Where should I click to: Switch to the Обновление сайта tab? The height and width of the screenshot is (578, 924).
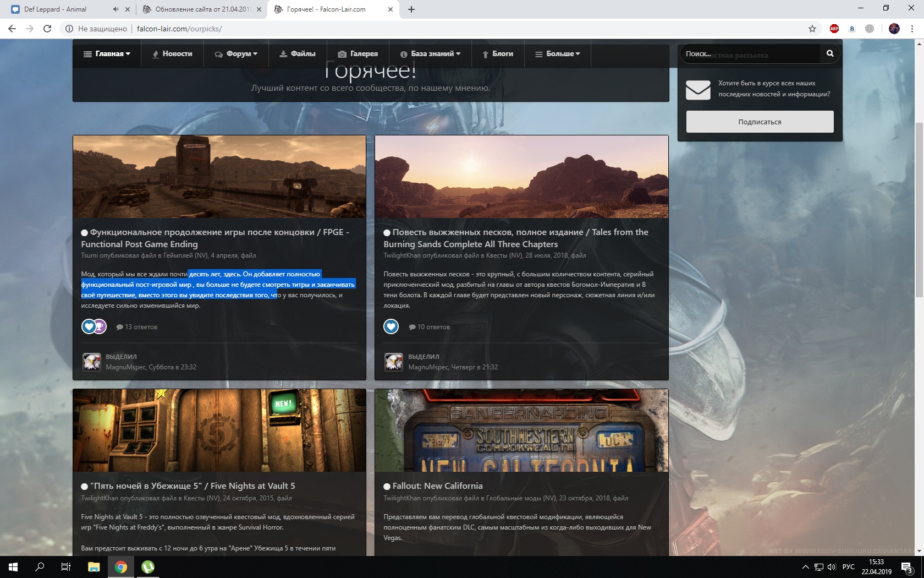pos(201,9)
